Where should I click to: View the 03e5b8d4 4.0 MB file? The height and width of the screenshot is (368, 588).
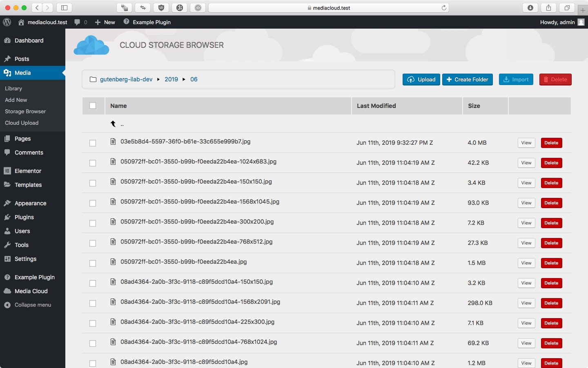click(526, 143)
